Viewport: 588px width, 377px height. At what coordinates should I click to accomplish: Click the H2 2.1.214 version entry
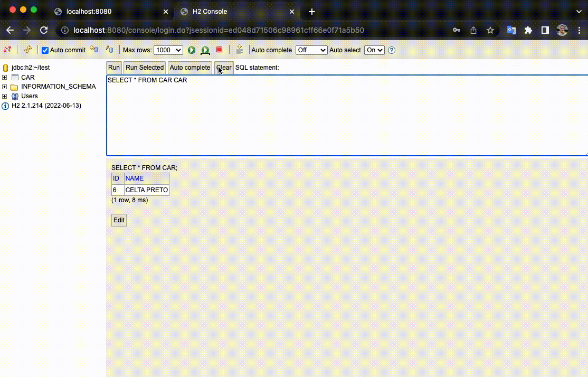click(x=46, y=106)
